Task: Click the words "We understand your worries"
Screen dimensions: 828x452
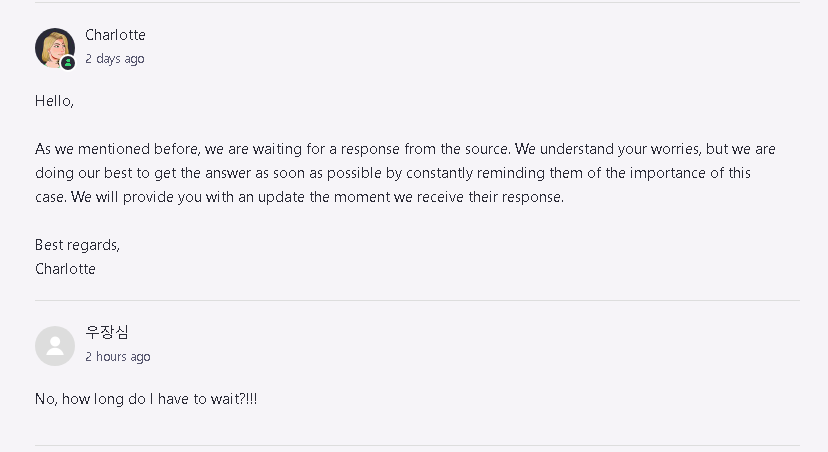Action: 608,149
